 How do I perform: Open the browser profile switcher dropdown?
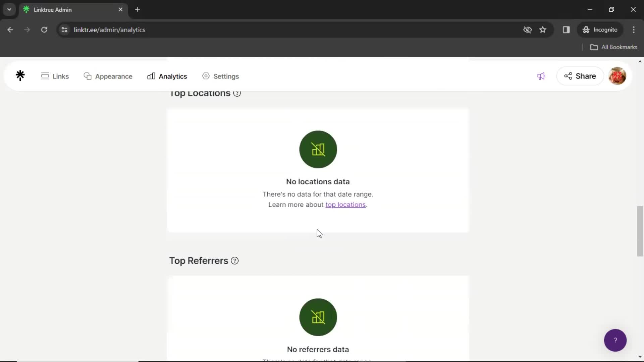click(x=600, y=29)
